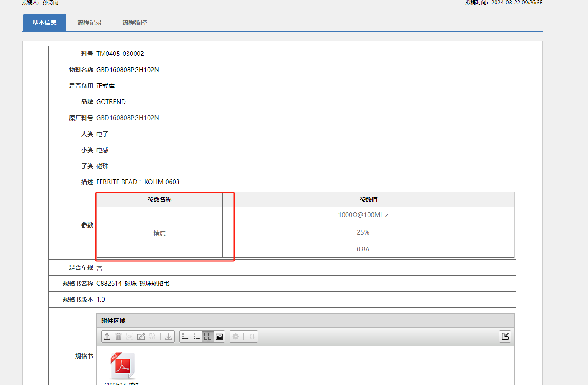Select the 25% parameter value
Viewport: 588px width, 385px height.
[363, 232]
